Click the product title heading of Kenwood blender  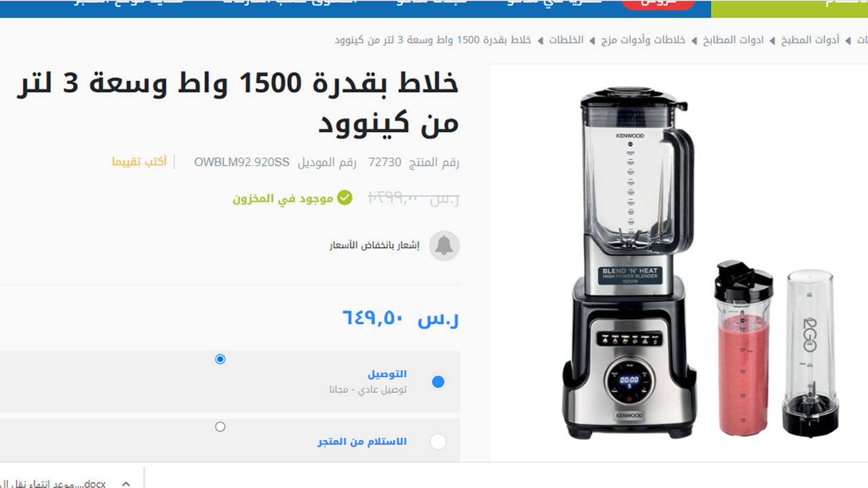(238, 104)
